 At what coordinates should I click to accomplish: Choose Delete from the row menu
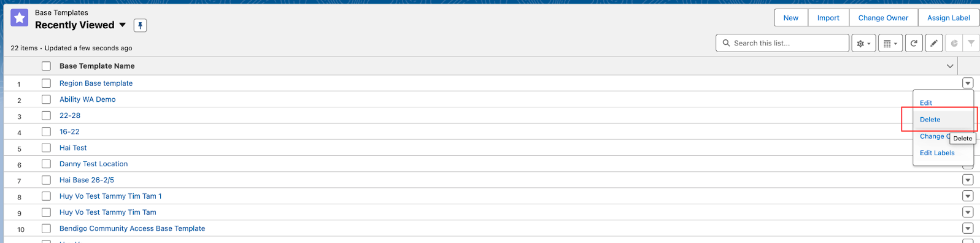coord(930,120)
